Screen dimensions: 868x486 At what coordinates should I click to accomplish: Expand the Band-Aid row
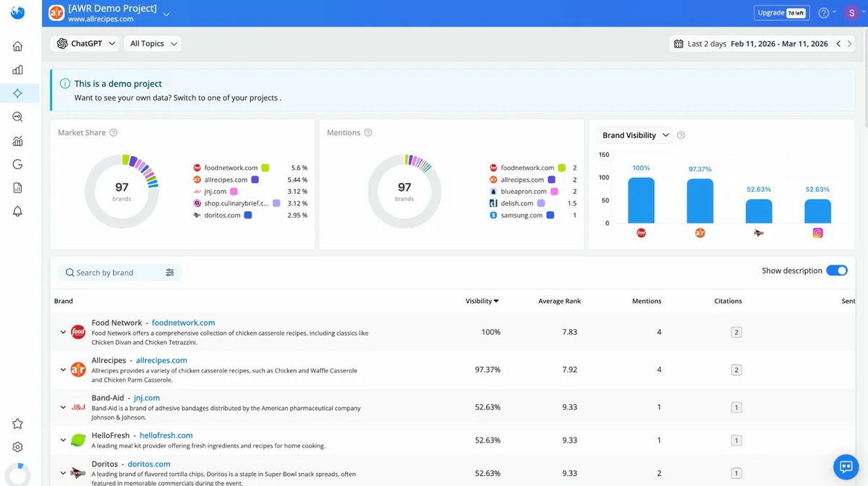point(63,407)
